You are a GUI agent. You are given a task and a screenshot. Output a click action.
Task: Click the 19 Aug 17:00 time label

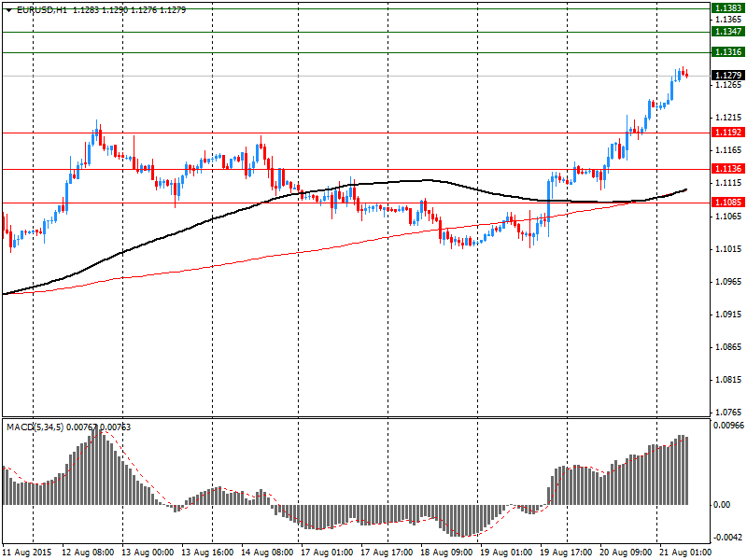566,553
